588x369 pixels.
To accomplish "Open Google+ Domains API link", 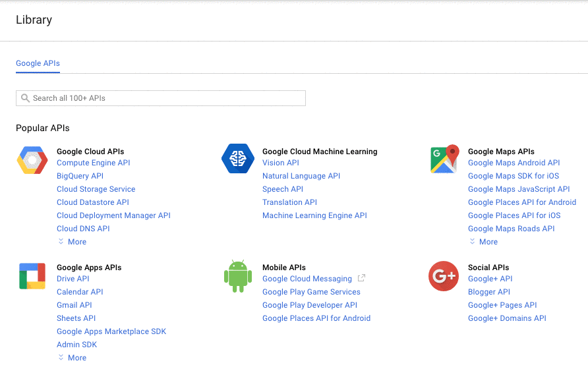I will [x=507, y=318].
